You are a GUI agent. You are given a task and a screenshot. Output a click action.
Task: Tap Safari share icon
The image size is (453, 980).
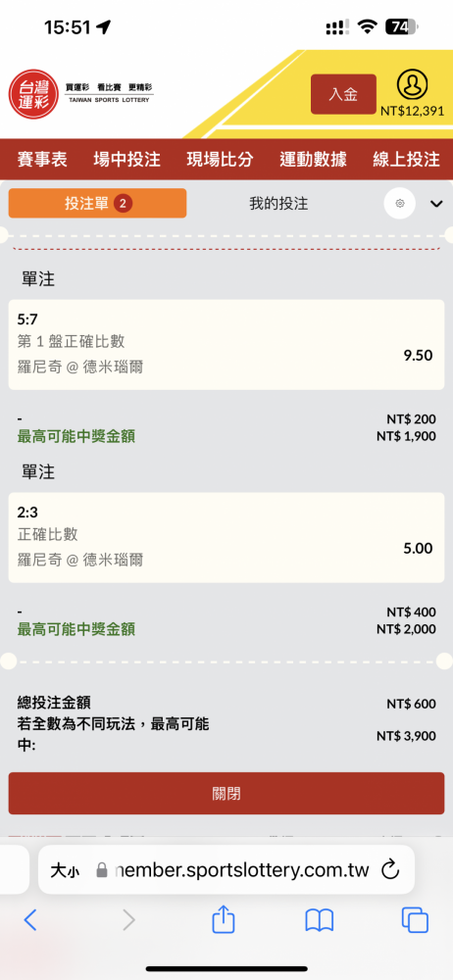[224, 920]
